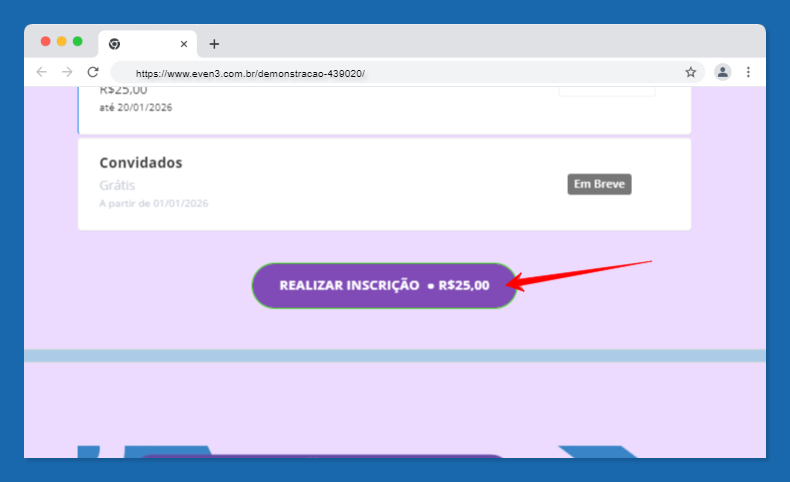Open a new tab with the plus icon
This screenshot has height=482, width=790.
point(214,44)
